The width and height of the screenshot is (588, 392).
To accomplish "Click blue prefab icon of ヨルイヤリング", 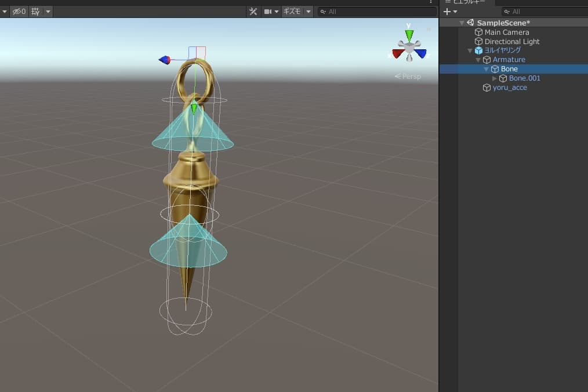I will click(x=478, y=50).
